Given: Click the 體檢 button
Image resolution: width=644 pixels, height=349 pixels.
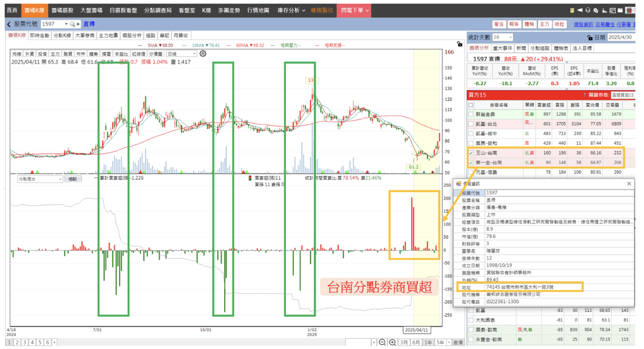Looking at the screenshot, I should point(529,24).
